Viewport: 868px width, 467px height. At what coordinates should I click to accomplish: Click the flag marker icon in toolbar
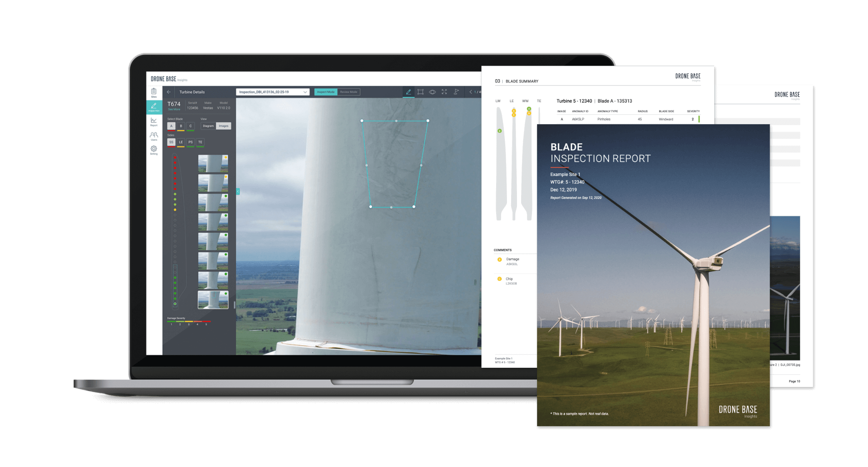coord(457,92)
